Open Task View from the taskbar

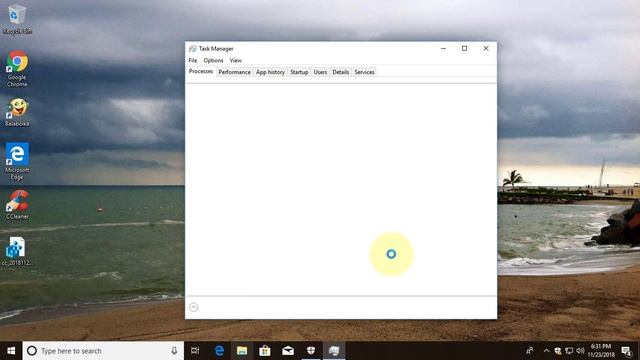point(195,351)
